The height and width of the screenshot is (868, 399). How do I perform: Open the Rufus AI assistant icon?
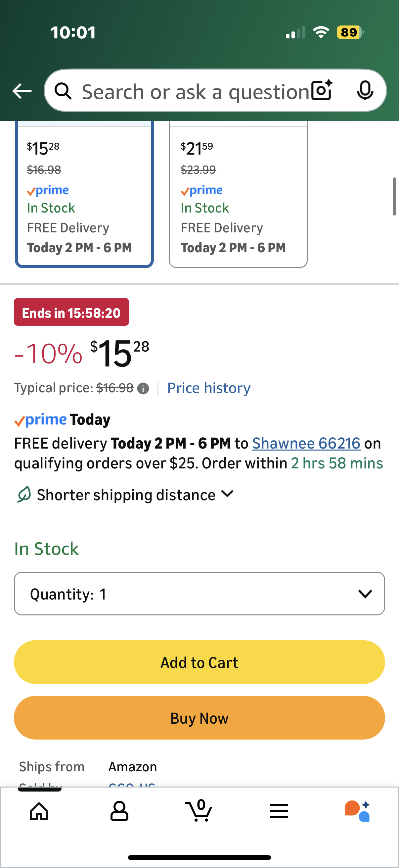point(357,811)
